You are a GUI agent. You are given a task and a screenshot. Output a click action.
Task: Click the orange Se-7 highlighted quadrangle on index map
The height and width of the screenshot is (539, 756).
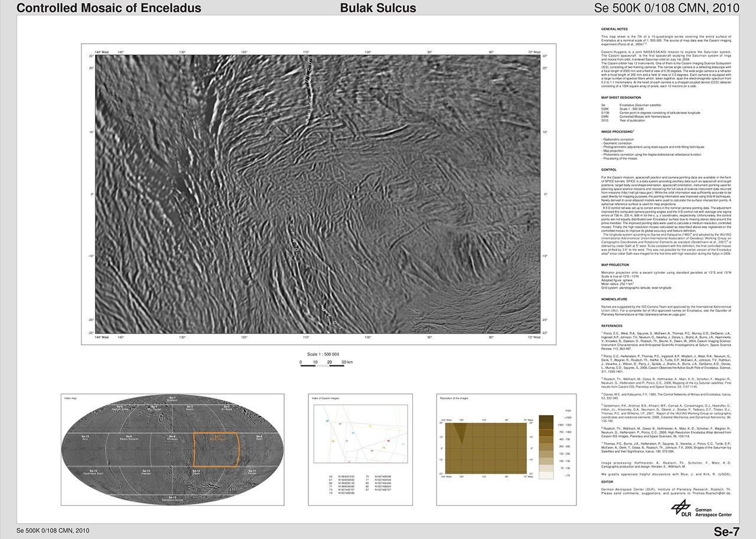tap(216, 449)
